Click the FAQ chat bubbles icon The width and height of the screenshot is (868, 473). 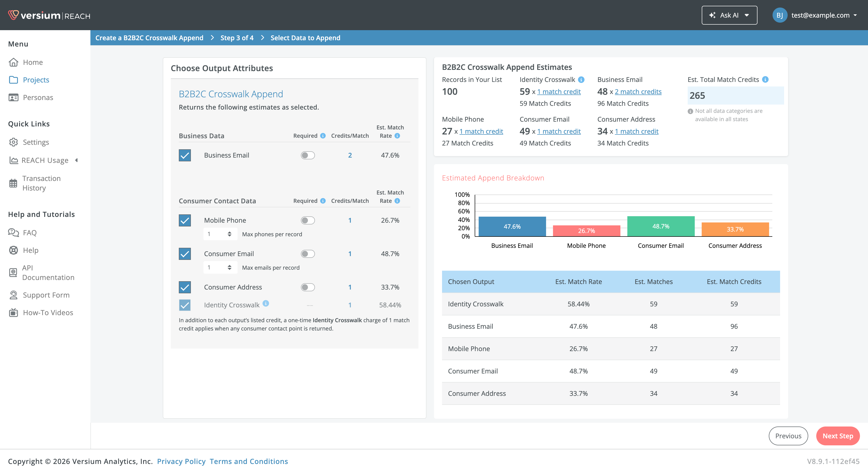click(14, 233)
